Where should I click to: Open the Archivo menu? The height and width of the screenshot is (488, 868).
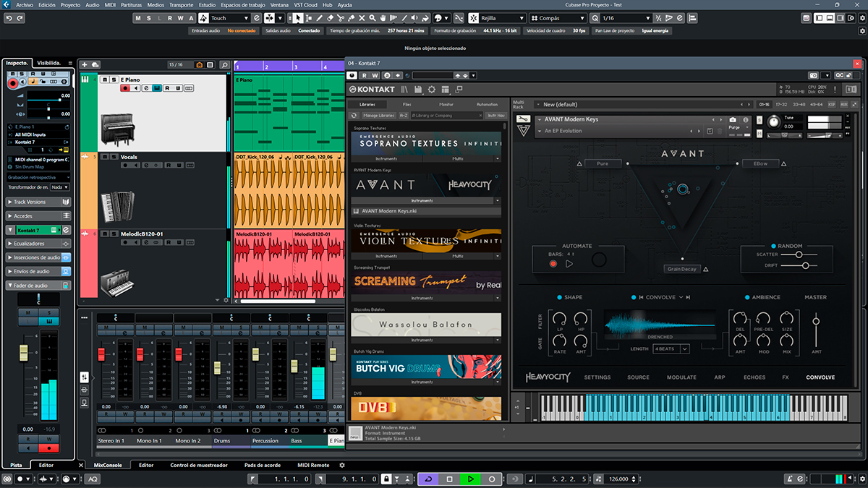pos(25,4)
